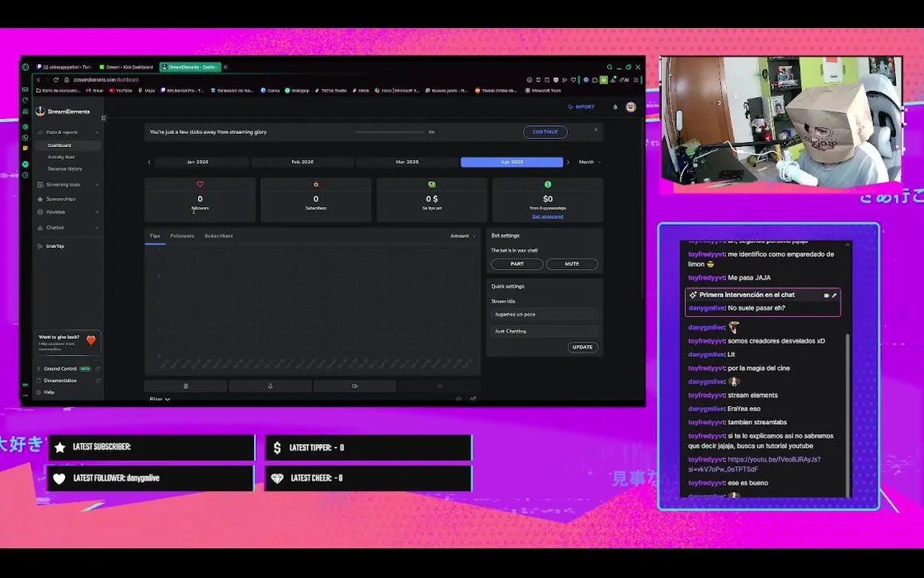The height and width of the screenshot is (578, 924).
Task: Switch to the Subscribers chart tab
Action: [x=219, y=236]
